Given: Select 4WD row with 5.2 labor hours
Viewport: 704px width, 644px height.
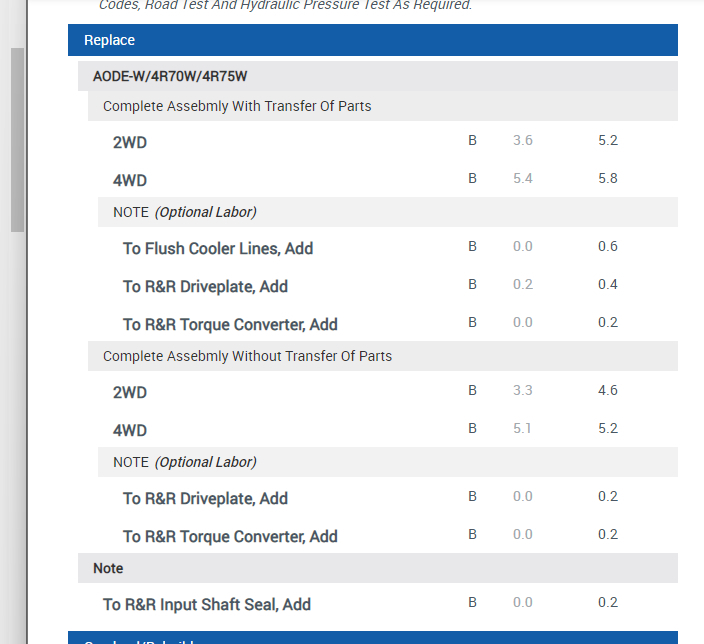Looking at the screenshot, I should pos(130,431).
